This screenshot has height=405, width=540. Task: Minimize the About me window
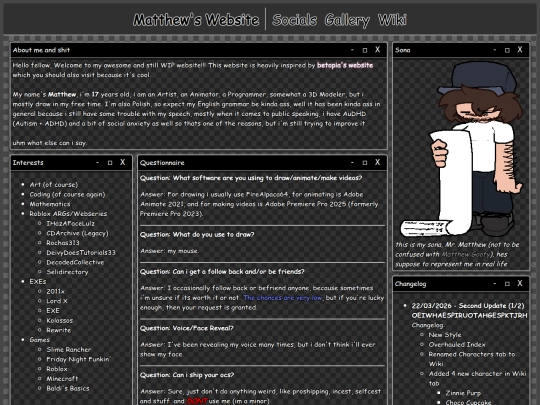[x=352, y=50]
